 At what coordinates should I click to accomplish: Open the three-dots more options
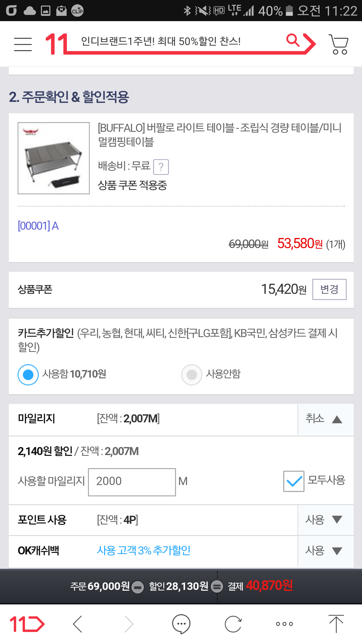[x=284, y=624]
